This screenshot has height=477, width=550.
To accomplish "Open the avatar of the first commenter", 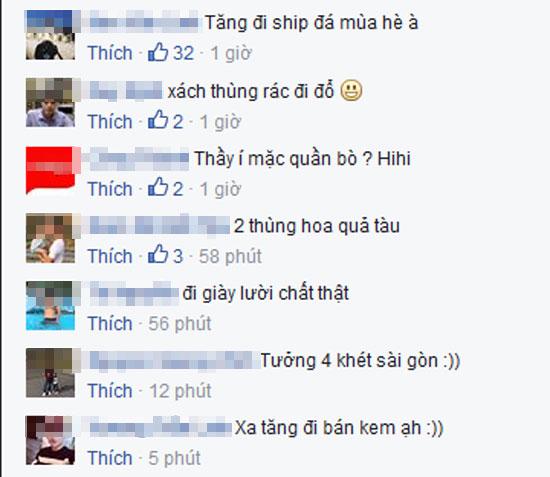I will (50, 35).
